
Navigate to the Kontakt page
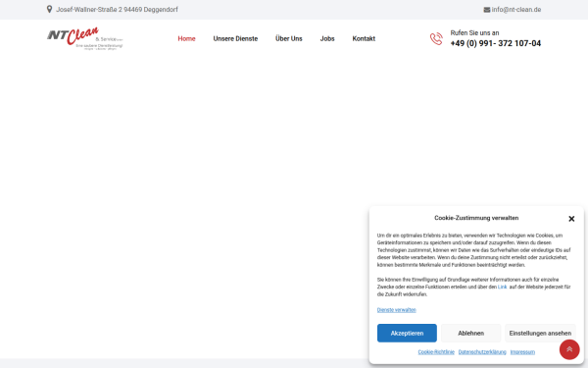(x=364, y=38)
